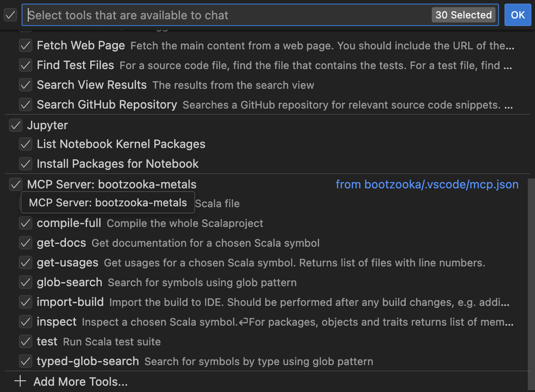Click the 30 Selected badge
535x392 pixels.
point(463,15)
